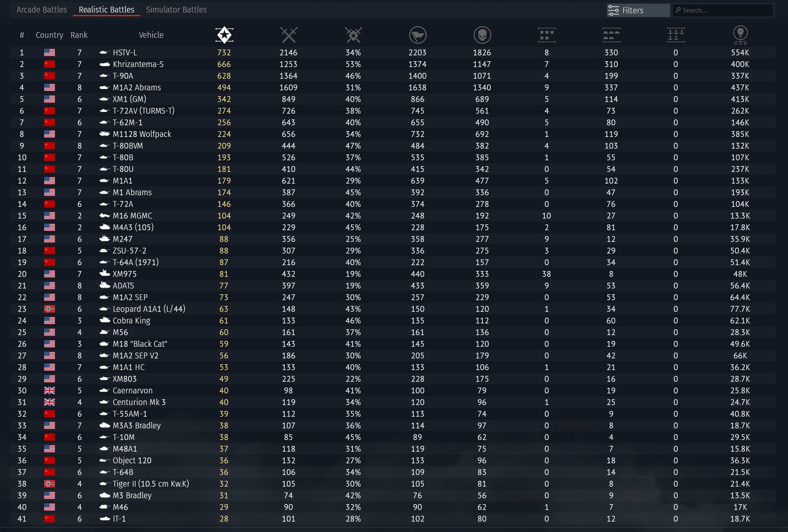Sort by respawn flag column icon

(418, 35)
